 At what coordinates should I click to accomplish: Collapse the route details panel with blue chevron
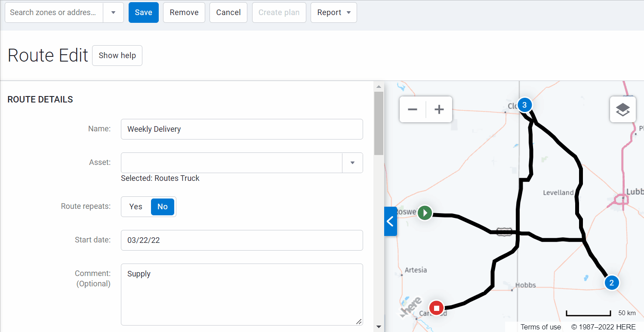click(x=390, y=221)
